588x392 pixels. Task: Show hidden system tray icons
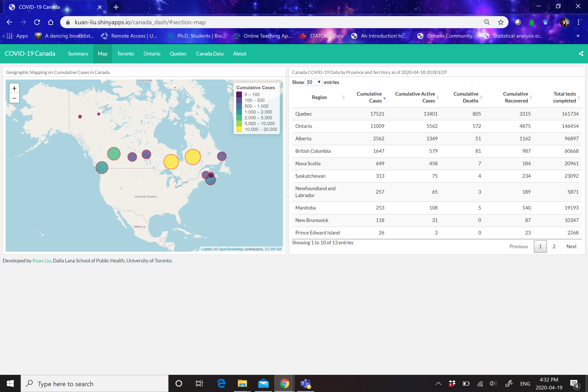438,383
